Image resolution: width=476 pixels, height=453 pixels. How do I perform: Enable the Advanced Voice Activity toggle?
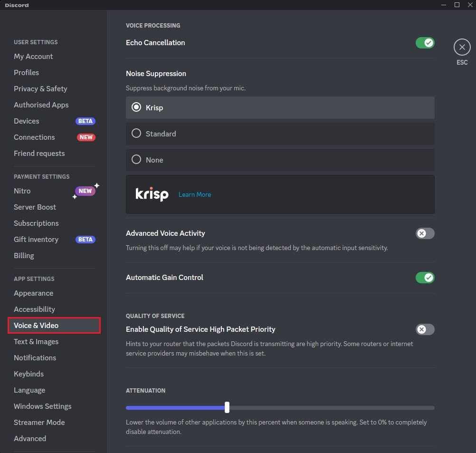[x=425, y=233]
